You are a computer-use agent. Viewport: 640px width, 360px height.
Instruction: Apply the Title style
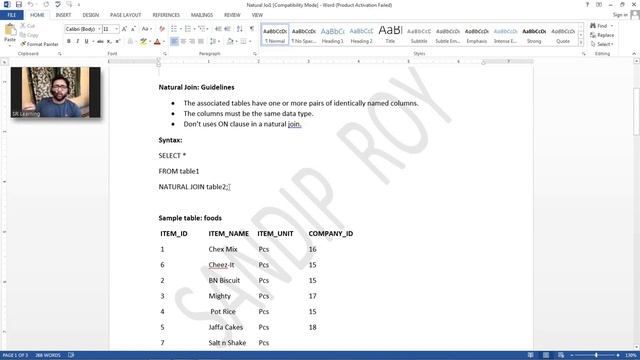tap(390, 35)
